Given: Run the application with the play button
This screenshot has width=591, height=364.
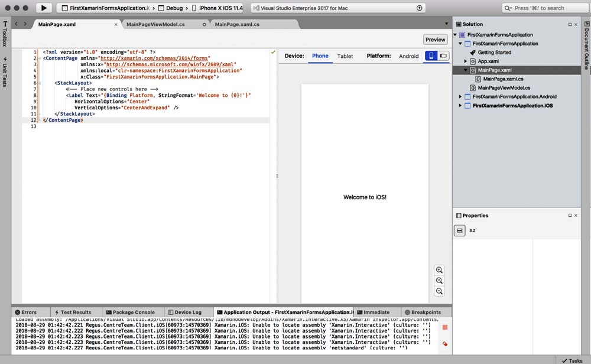Looking at the screenshot, I should click(x=44, y=8).
